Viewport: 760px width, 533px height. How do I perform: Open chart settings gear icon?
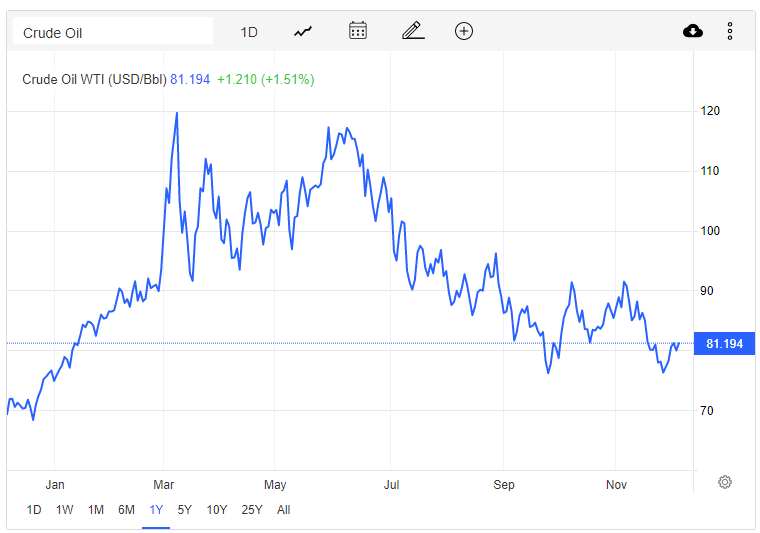point(725,482)
